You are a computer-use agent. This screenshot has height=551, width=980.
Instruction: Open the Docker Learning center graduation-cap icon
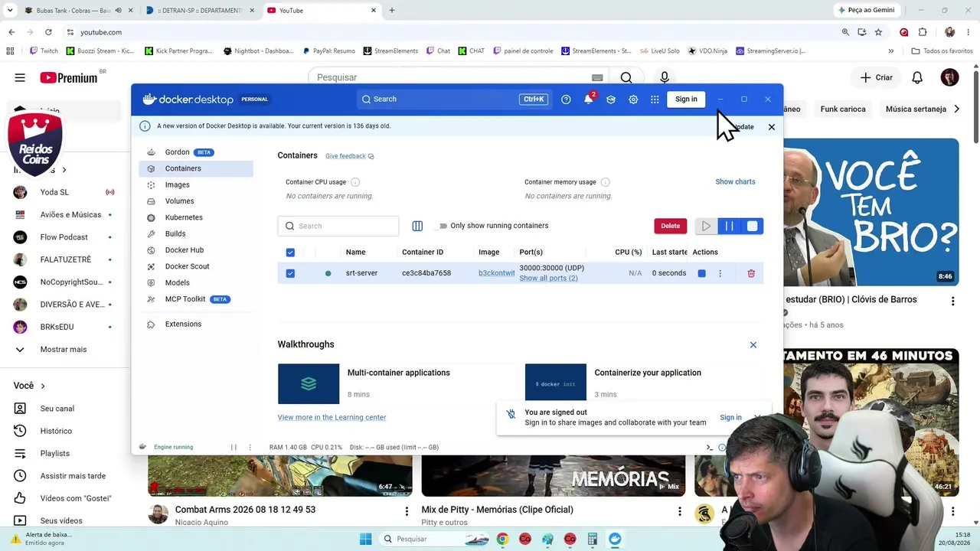click(x=610, y=99)
